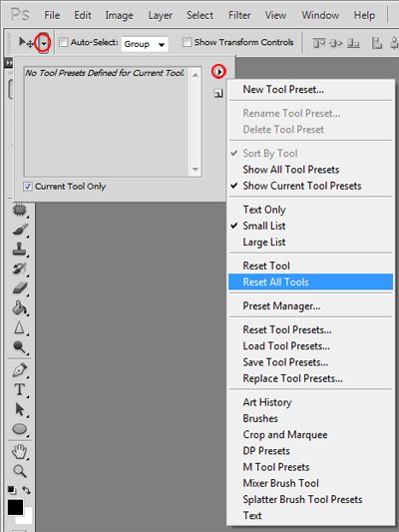Uncheck Current Tool Only checkbox
The image size is (399, 532).
(x=28, y=187)
